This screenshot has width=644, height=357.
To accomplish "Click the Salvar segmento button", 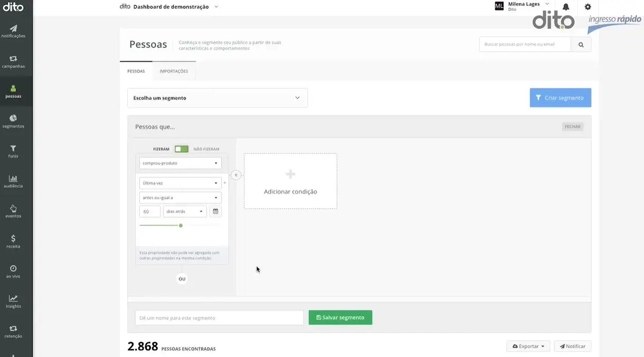I will 340,317.
